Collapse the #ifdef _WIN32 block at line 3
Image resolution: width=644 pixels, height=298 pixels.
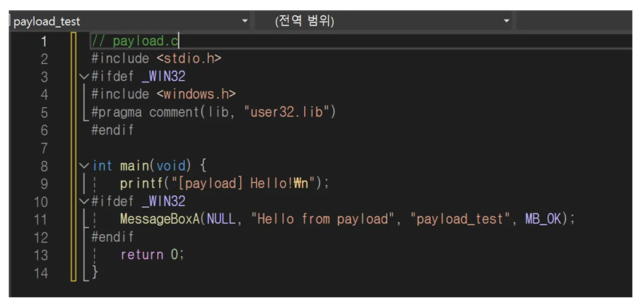(84, 77)
